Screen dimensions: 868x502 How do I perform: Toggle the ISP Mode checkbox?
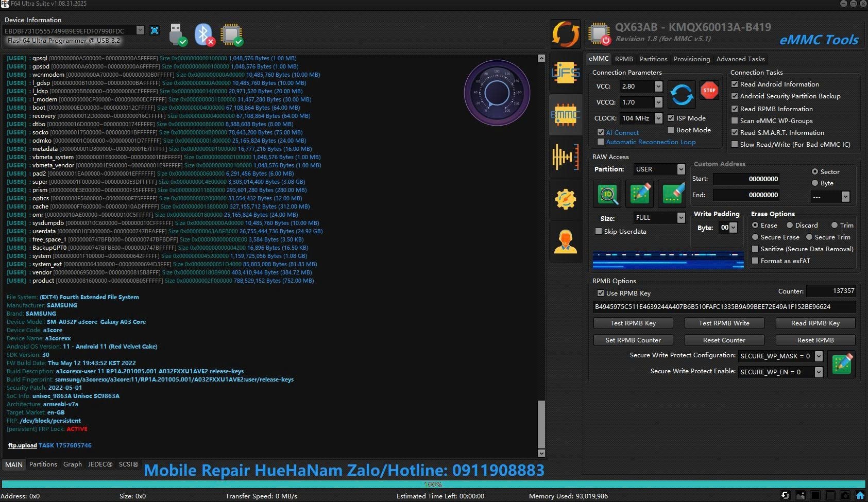(671, 118)
